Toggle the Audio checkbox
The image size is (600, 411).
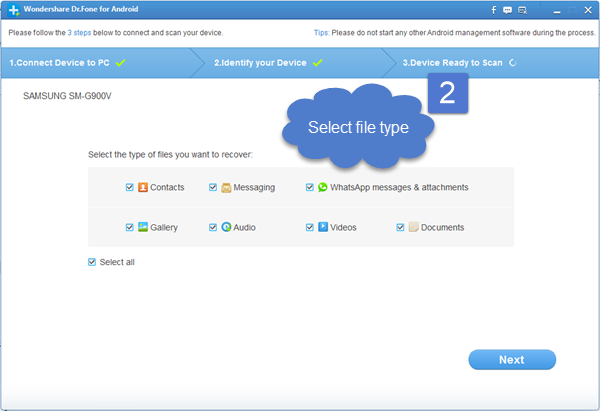(213, 227)
